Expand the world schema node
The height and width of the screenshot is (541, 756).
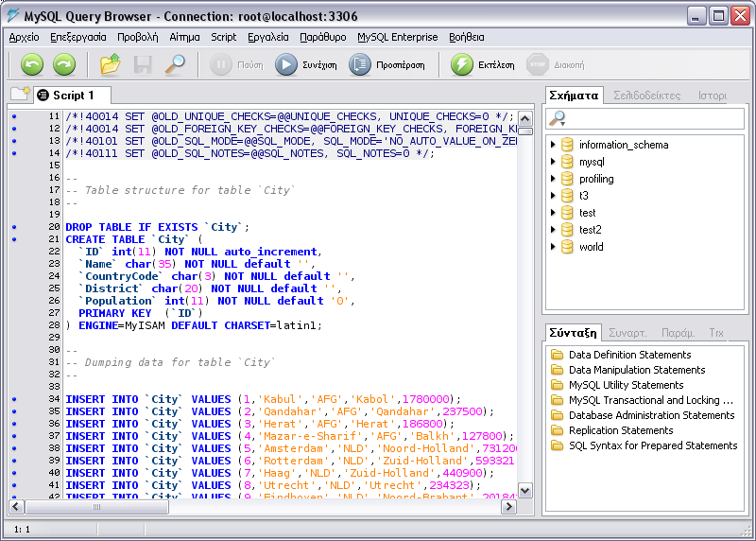pyautogui.click(x=553, y=247)
